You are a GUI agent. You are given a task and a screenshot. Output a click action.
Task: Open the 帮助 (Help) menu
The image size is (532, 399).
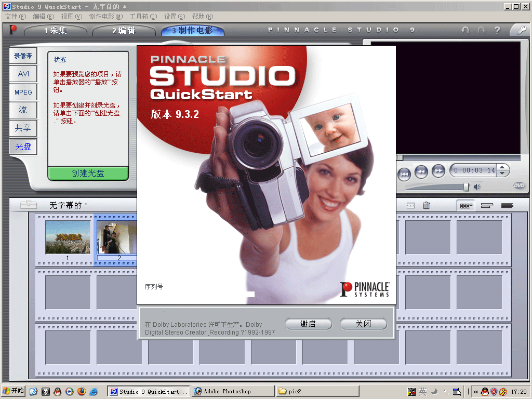coord(203,16)
